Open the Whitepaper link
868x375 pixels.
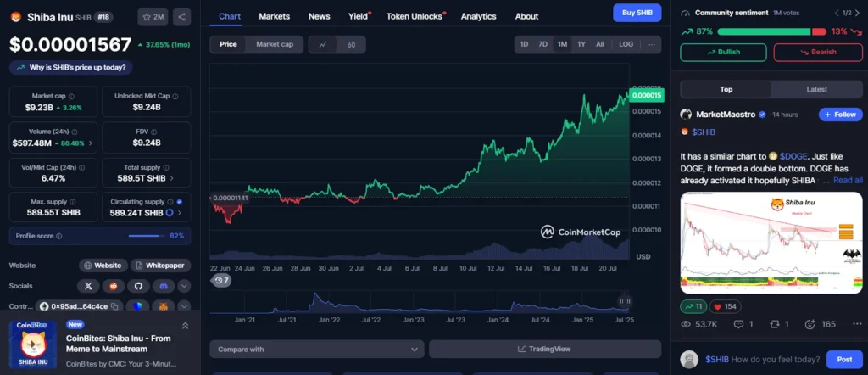160,266
